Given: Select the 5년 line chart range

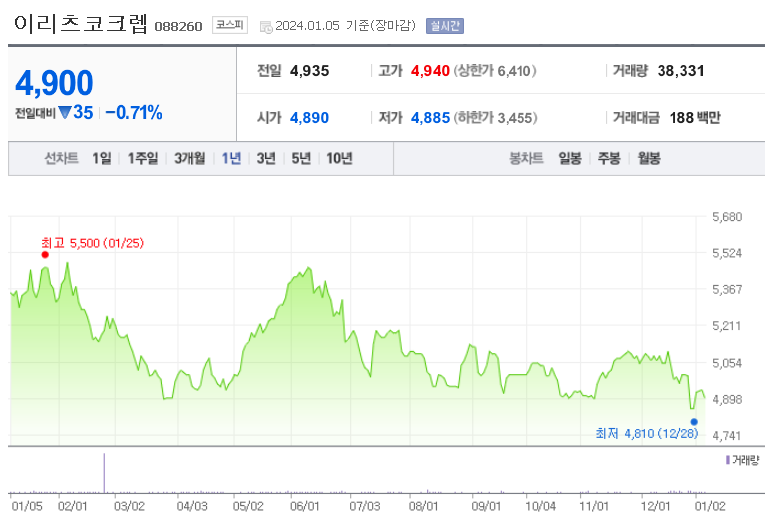Looking at the screenshot, I should click(301, 158).
